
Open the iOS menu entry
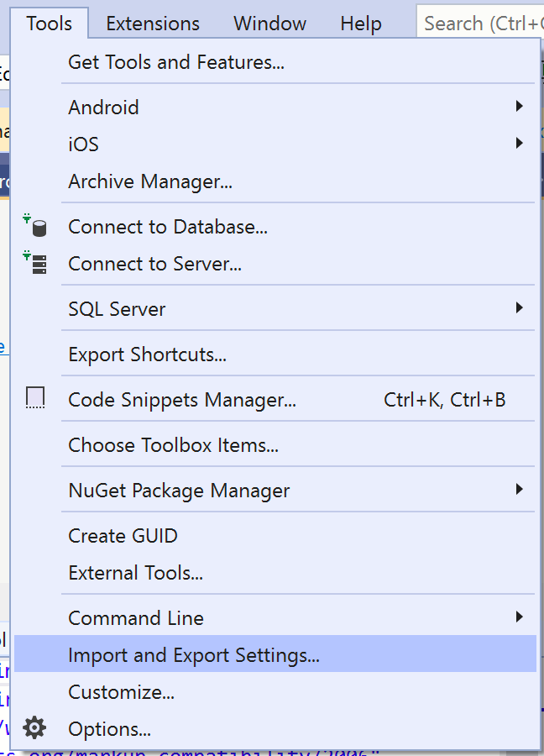[275, 144]
